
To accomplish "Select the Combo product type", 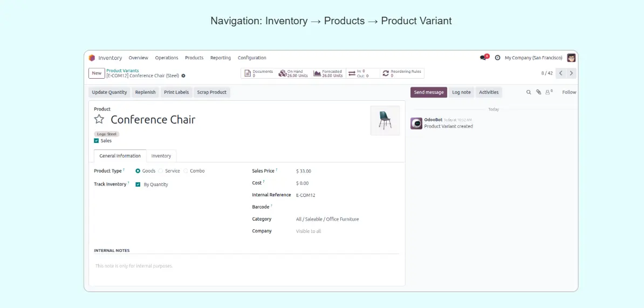I will pos(186,171).
